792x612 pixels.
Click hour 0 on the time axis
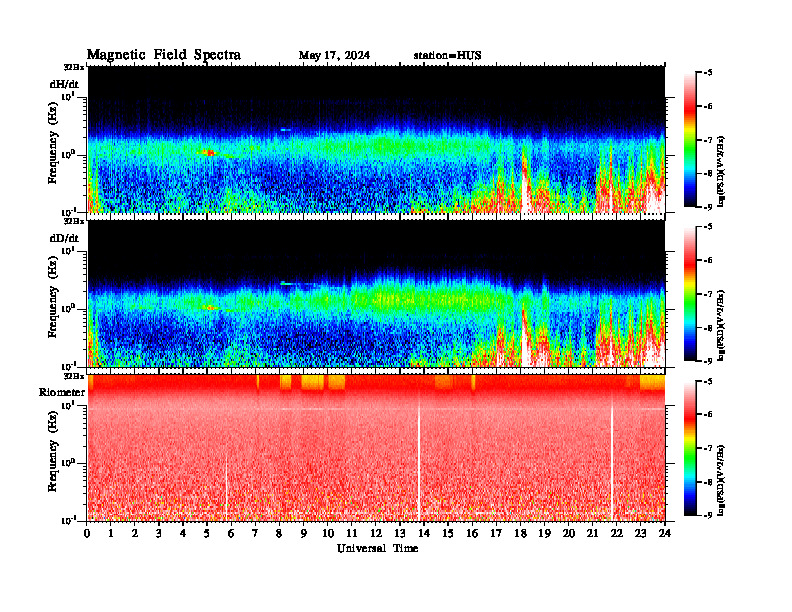(x=87, y=534)
